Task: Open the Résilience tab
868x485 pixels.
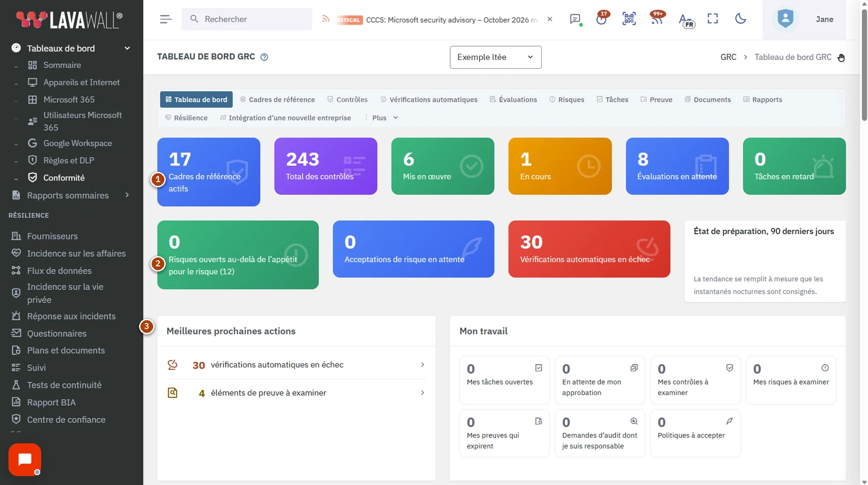Action: (x=186, y=118)
